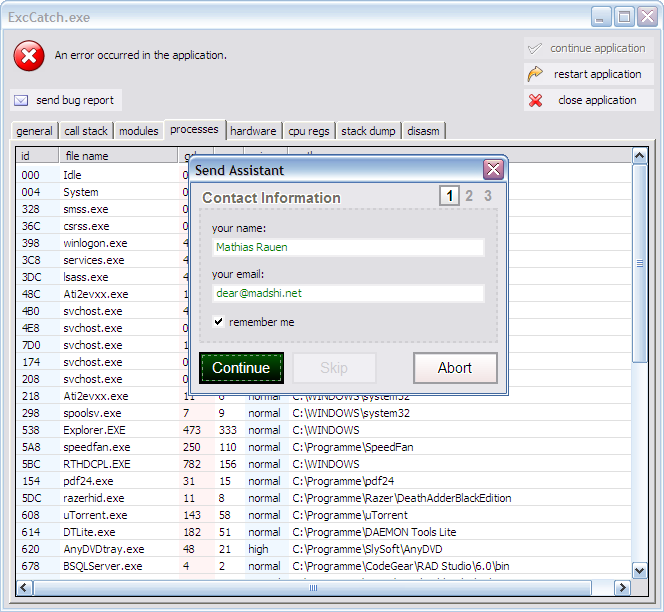Image resolution: width=664 pixels, height=612 pixels.
Task: Close the Send Assistant dialog
Action: click(492, 170)
